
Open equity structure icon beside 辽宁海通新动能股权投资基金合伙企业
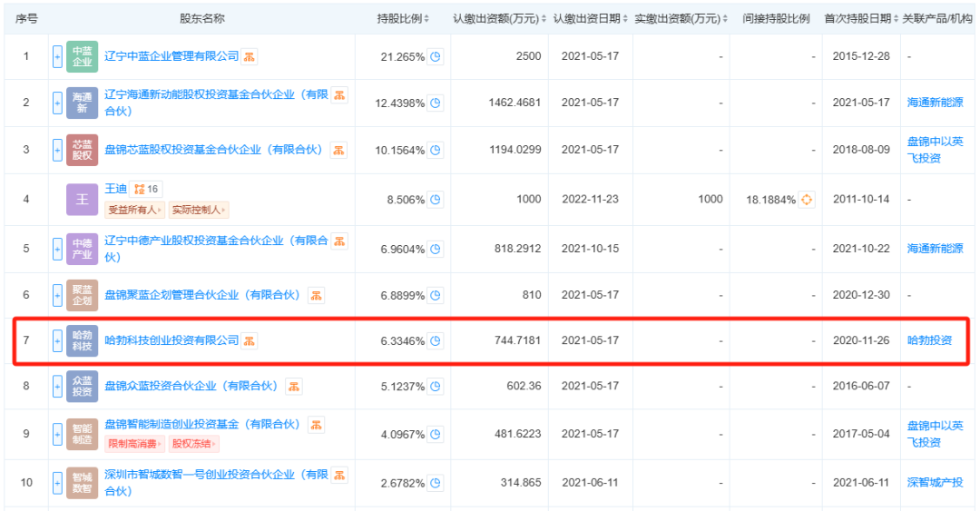pyautogui.click(x=339, y=95)
